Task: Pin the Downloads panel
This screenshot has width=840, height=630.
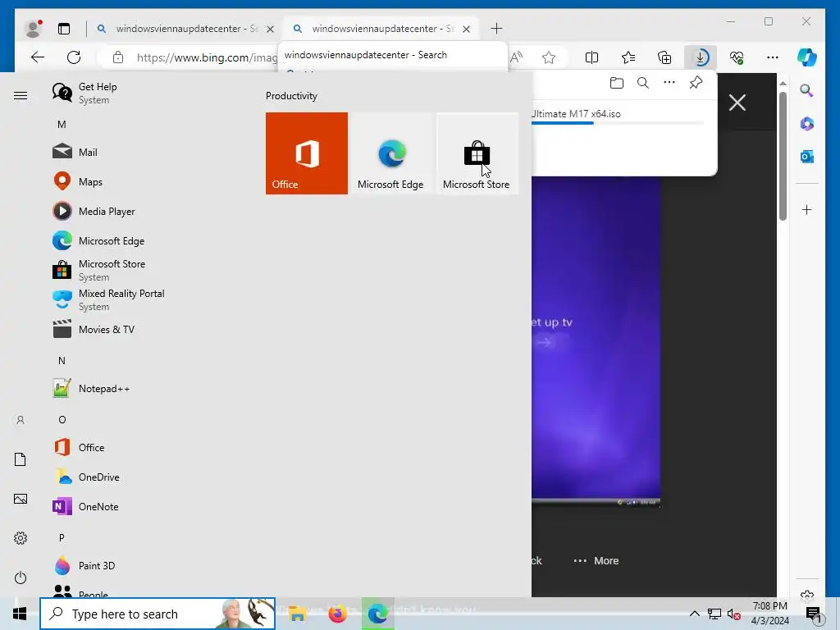Action: point(696,83)
